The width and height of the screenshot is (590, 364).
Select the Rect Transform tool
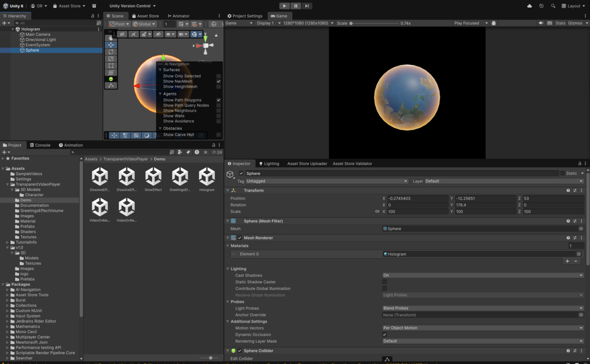[x=111, y=65]
